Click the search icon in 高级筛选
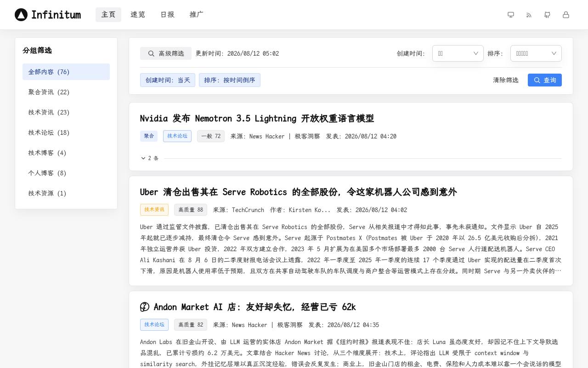 [x=151, y=53]
